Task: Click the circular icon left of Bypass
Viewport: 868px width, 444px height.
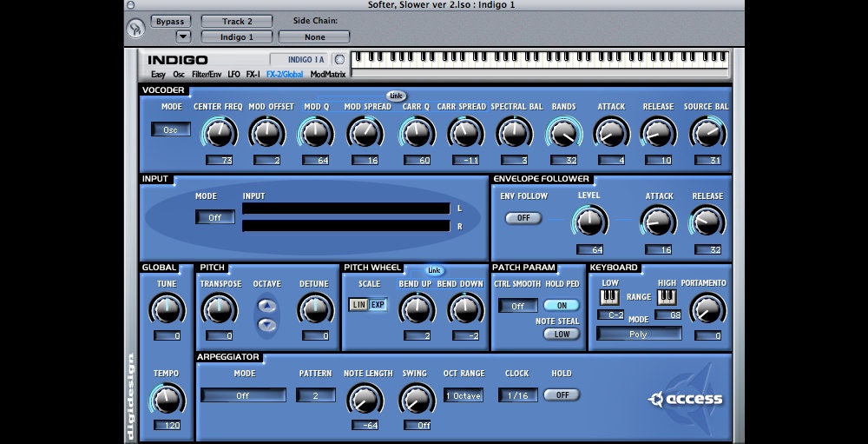Action: pos(135,28)
